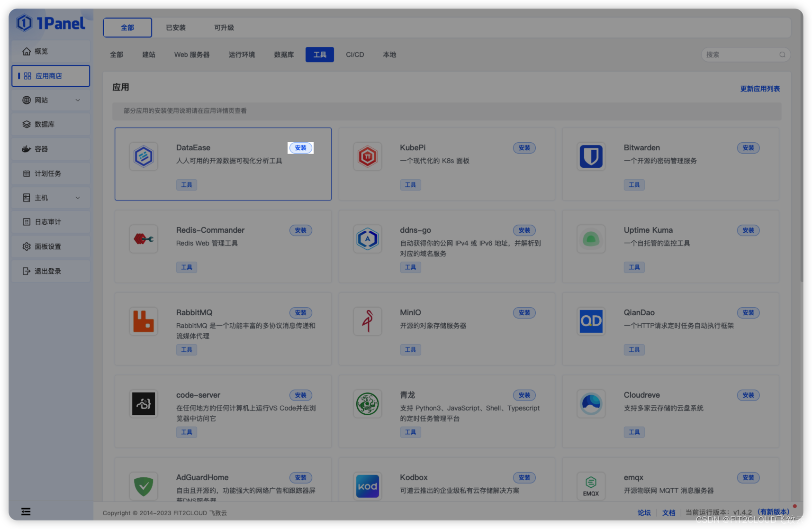The height and width of the screenshot is (529, 812).
Task: Open the KubePi app icon
Action: point(368,156)
